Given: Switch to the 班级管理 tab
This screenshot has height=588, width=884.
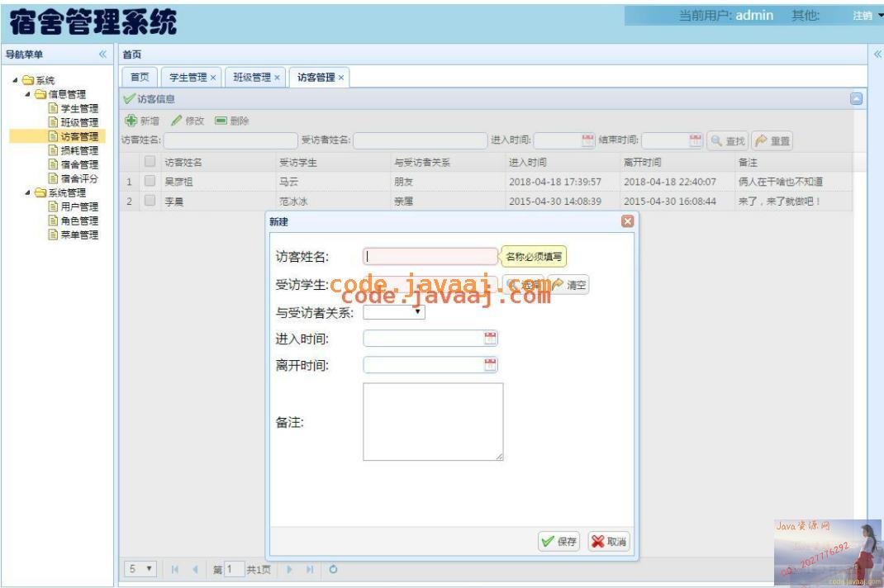Looking at the screenshot, I should (256, 78).
